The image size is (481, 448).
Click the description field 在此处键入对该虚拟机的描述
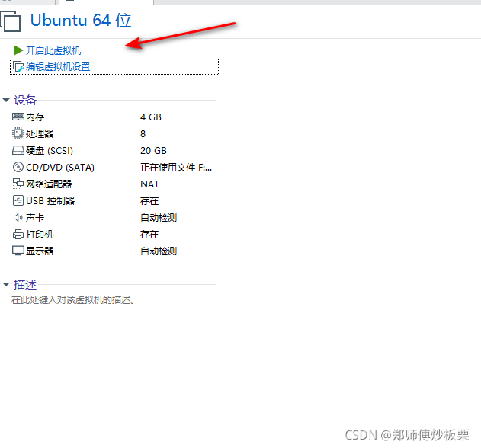[73, 300]
